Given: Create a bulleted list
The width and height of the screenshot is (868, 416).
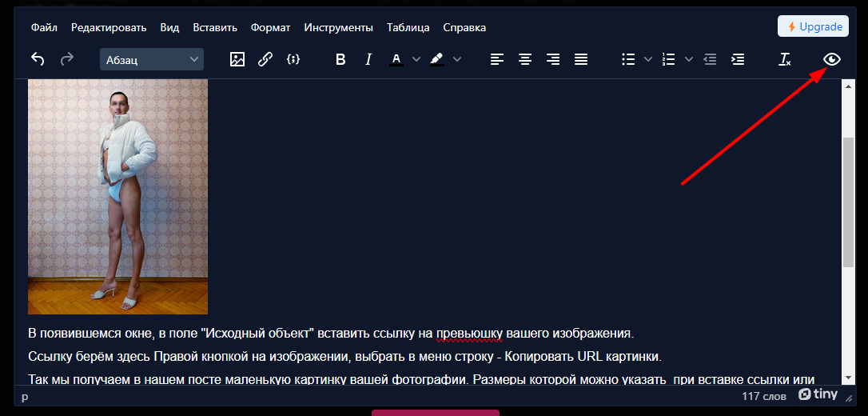Looking at the screenshot, I should (x=628, y=59).
